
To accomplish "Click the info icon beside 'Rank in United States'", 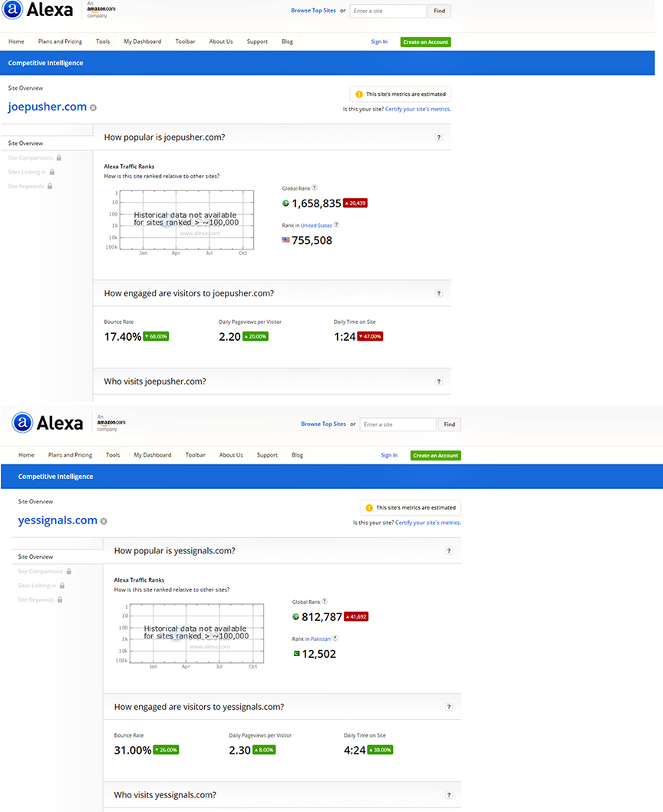I will tap(336, 225).
